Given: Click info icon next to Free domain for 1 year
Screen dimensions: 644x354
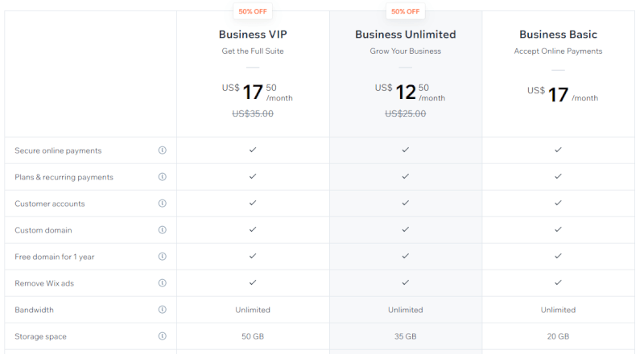Looking at the screenshot, I should (x=163, y=257).
